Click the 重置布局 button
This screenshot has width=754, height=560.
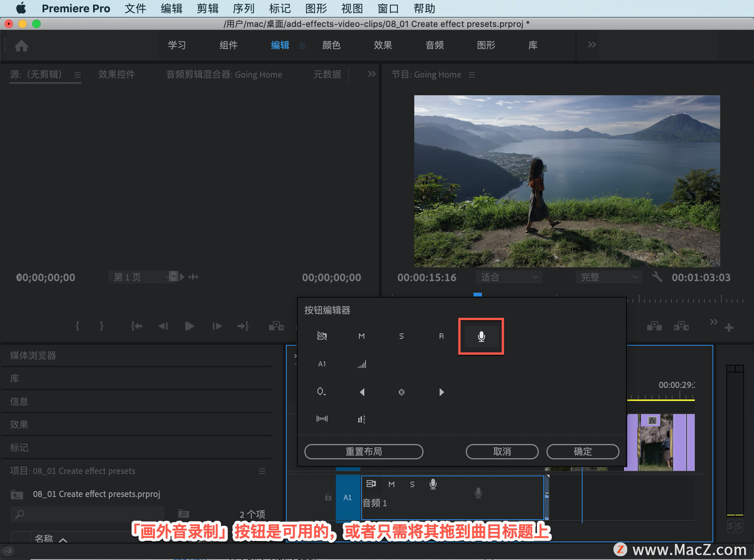coord(364,451)
